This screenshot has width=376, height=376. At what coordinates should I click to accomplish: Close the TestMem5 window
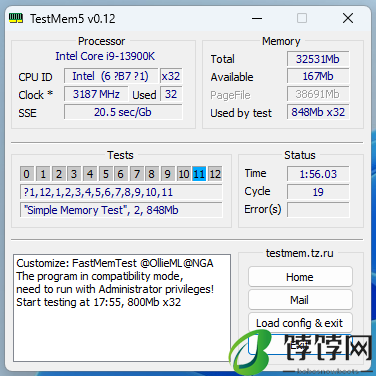[x=348, y=18]
